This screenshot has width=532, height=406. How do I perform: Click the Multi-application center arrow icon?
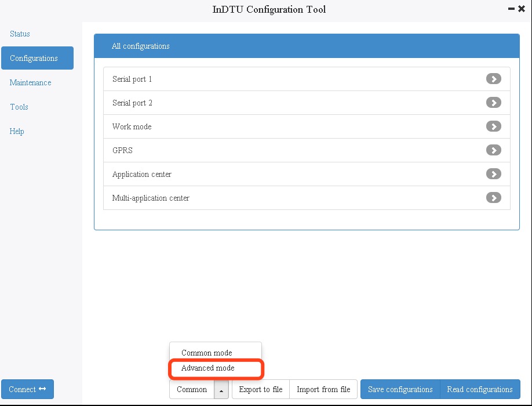(493, 198)
